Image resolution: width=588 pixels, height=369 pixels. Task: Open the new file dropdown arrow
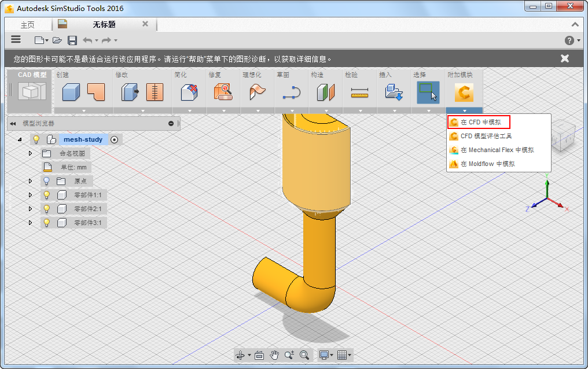click(47, 40)
